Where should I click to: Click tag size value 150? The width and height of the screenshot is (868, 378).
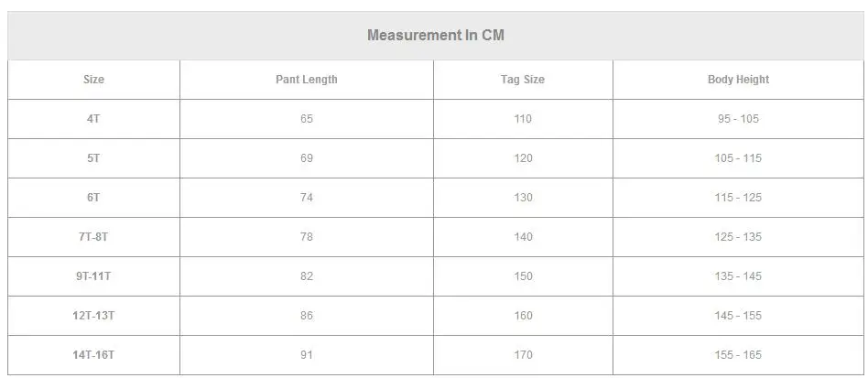[523, 275]
